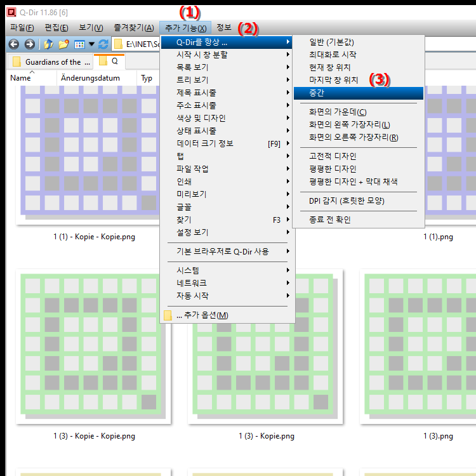The width and height of the screenshot is (476, 476).
Task: Click ... 추가 옵션(M) menu item
Action: pyautogui.click(x=227, y=315)
